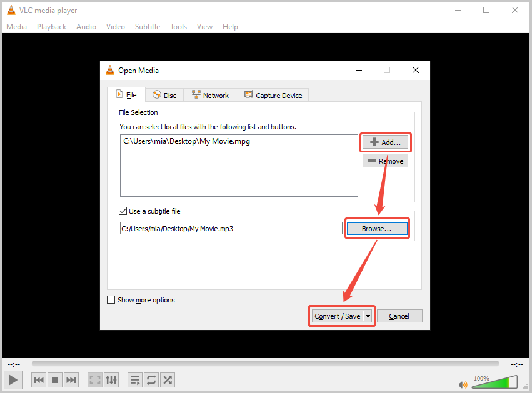Image resolution: width=532 pixels, height=393 pixels.
Task: Open the Playback menu
Action: pyautogui.click(x=51, y=27)
